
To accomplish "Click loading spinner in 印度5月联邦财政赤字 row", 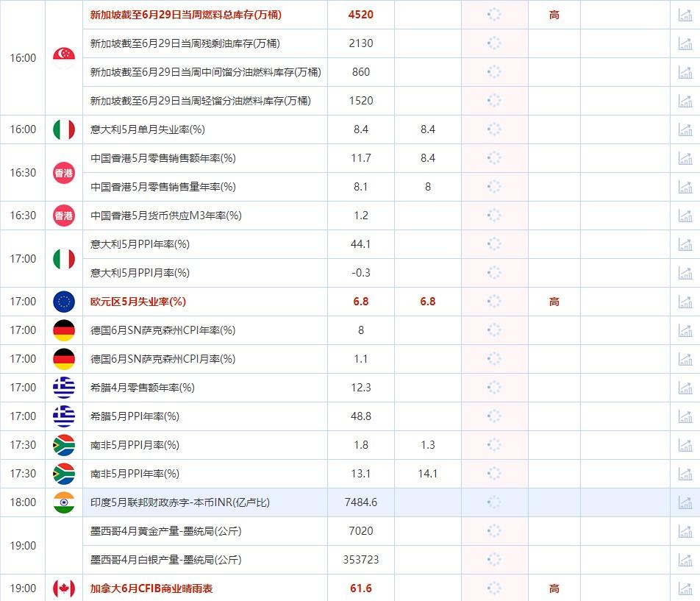I will pyautogui.click(x=494, y=502).
